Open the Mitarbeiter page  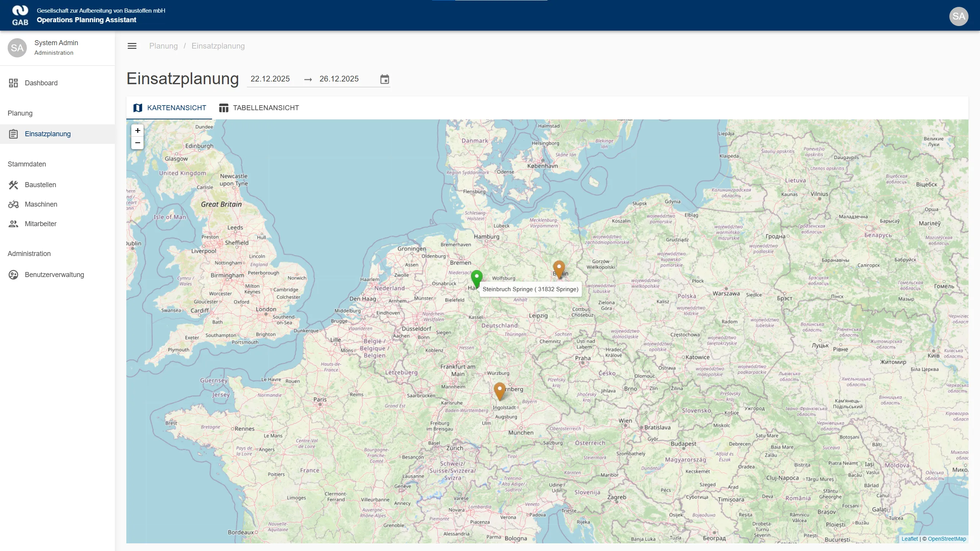[41, 224]
